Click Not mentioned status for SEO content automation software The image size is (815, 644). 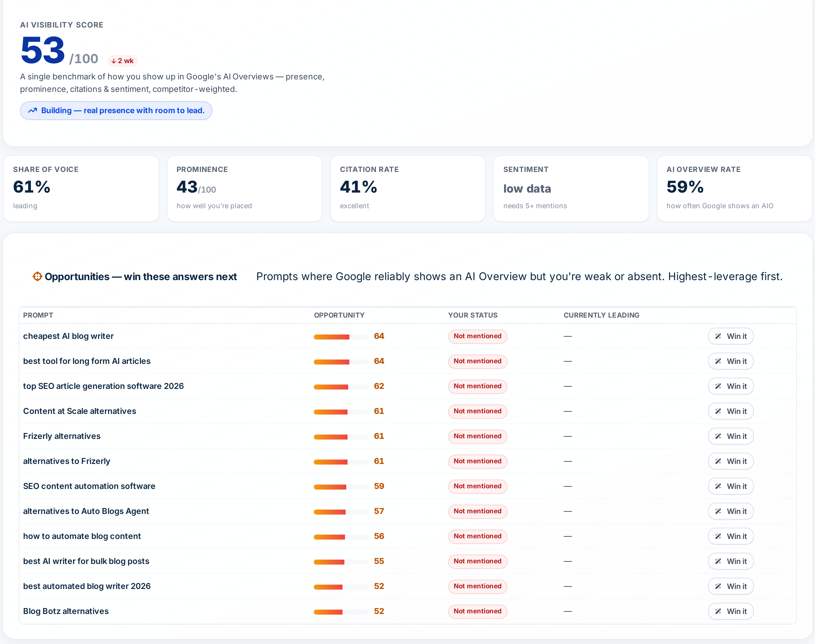coord(477,486)
